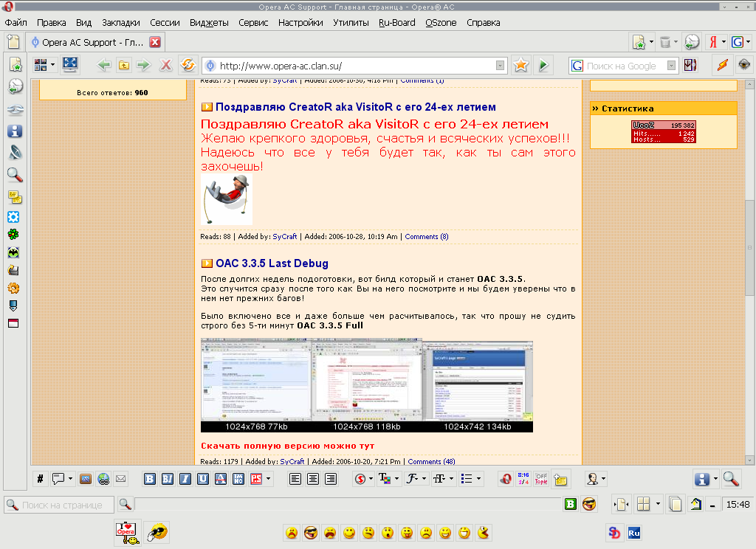Open the Файл menu

[x=16, y=23]
